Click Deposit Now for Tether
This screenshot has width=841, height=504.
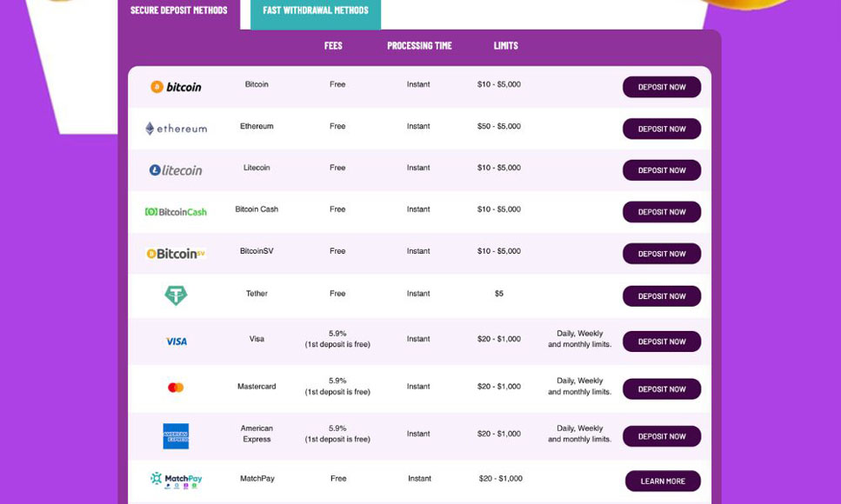tap(661, 295)
